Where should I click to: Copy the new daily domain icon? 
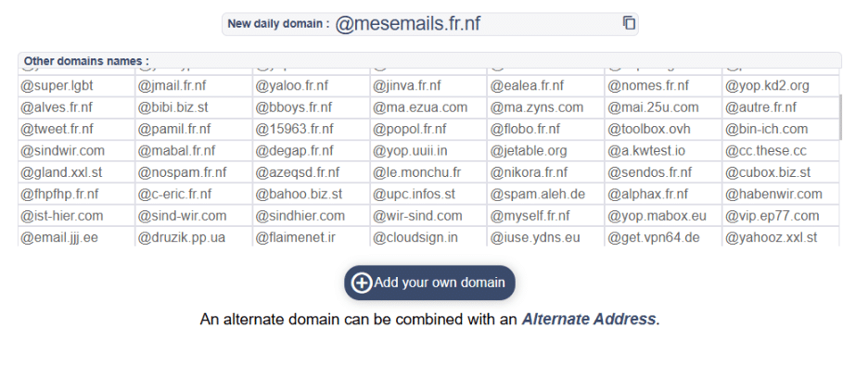[629, 23]
